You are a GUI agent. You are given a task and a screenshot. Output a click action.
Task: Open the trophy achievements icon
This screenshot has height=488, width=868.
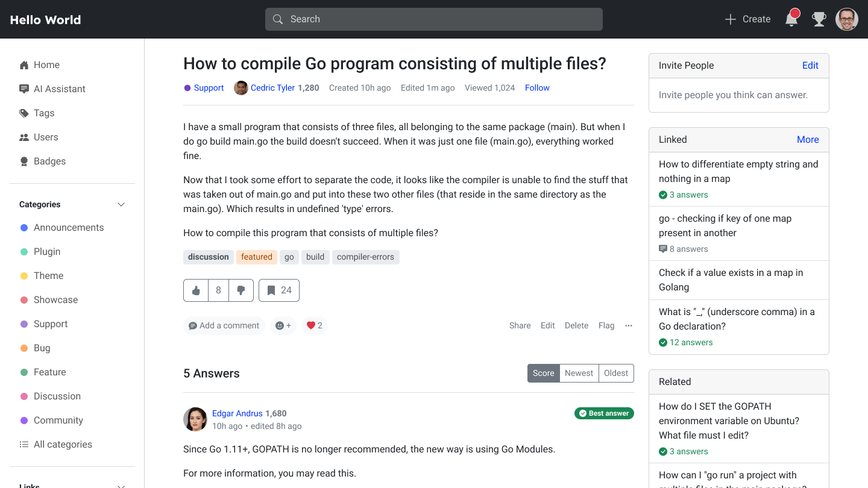tap(819, 19)
